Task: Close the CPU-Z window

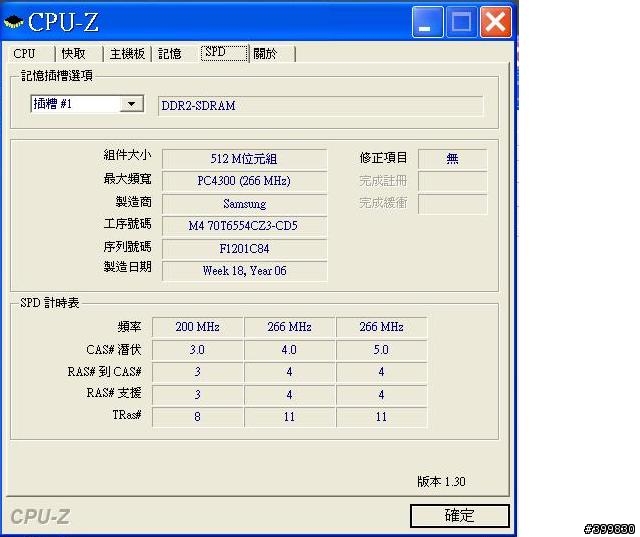Action: 496,22
